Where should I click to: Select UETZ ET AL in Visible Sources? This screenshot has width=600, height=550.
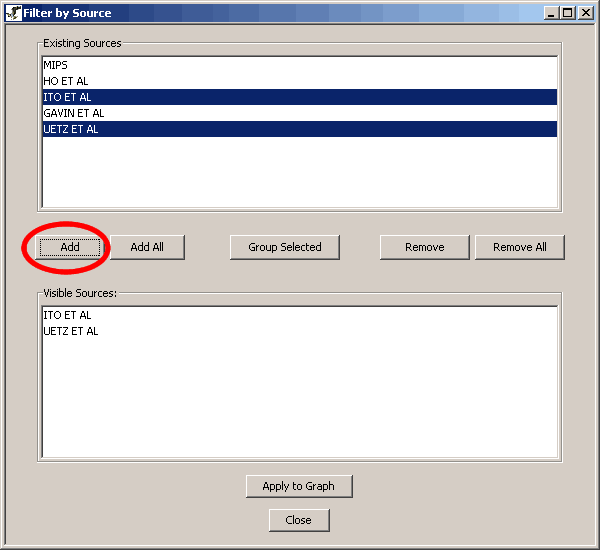[x=70, y=331]
